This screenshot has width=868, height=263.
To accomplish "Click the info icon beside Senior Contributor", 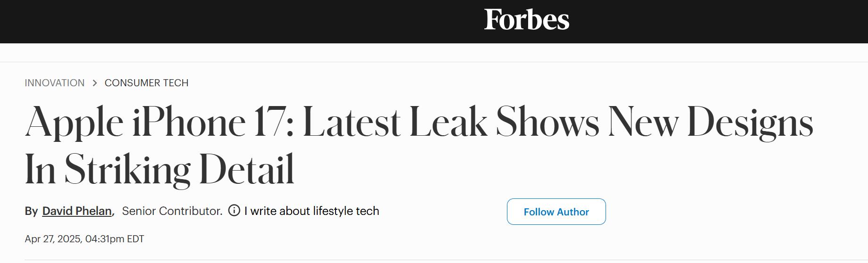I will 234,210.
